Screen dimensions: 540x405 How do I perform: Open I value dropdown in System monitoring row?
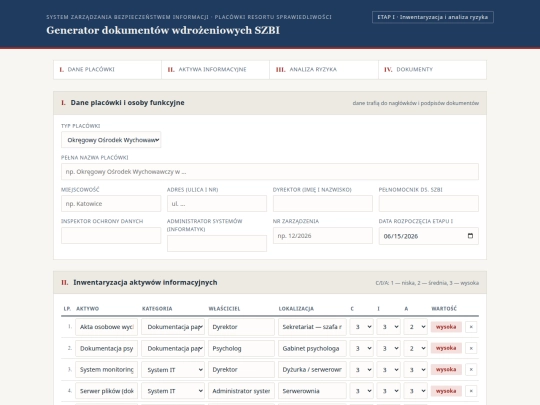[x=388, y=370]
